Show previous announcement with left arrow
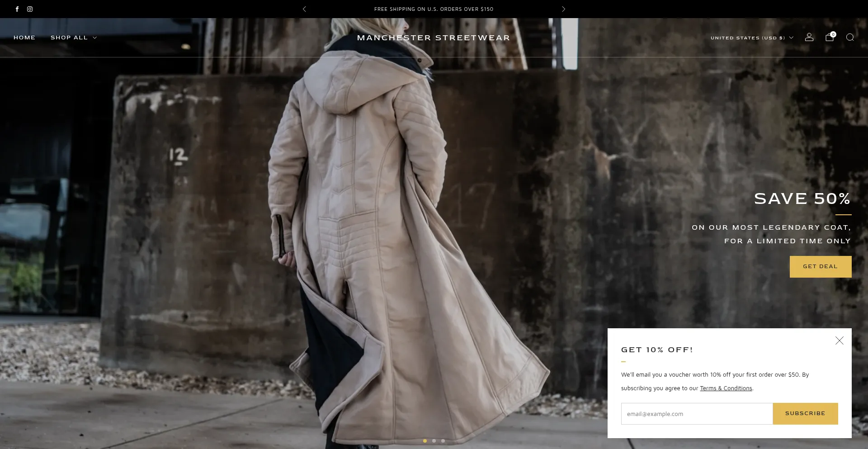 coord(304,9)
